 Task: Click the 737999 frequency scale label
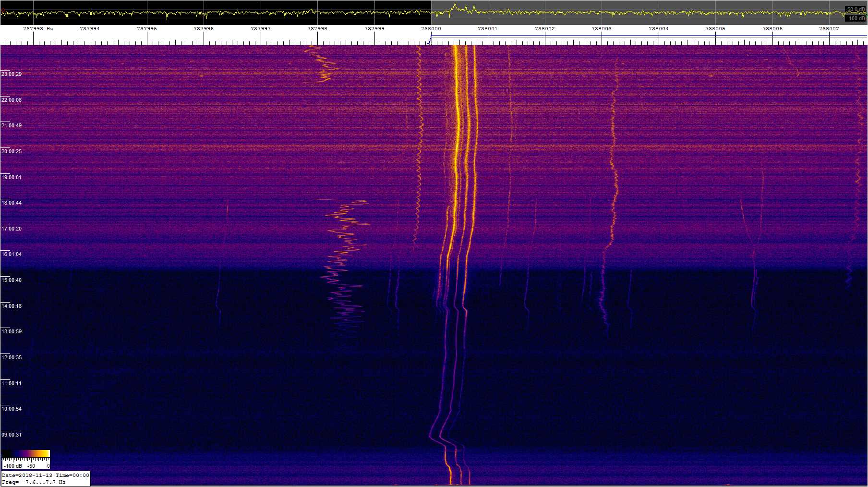tap(374, 29)
